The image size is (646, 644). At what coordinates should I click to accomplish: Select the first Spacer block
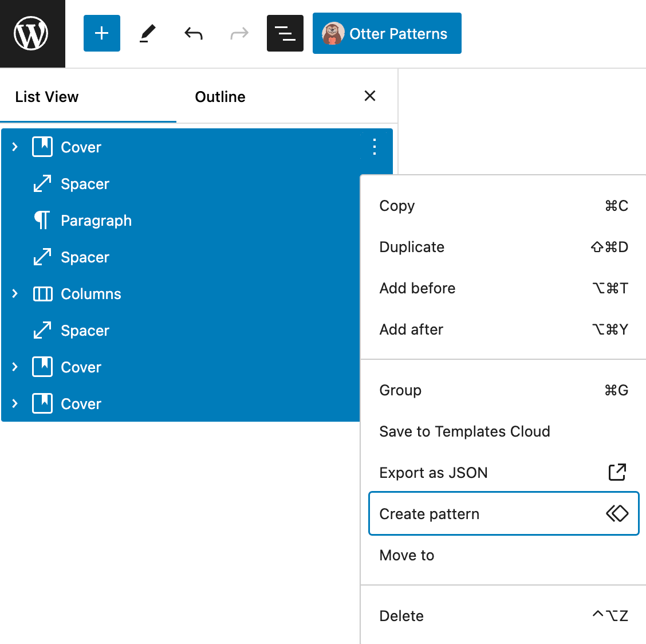[x=85, y=184]
